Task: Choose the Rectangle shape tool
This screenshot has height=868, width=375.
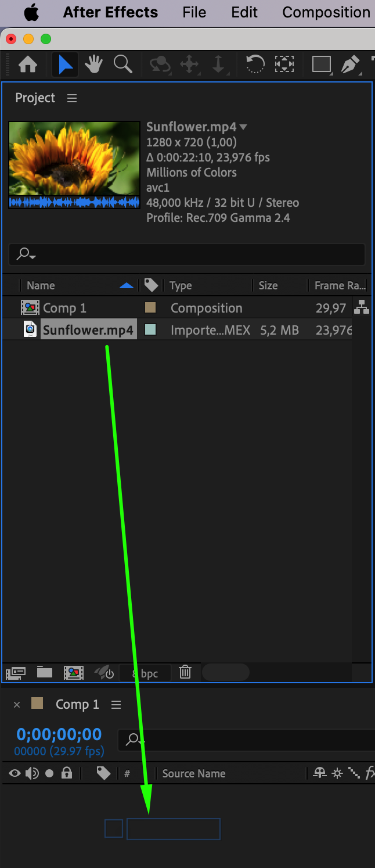Action: pyautogui.click(x=322, y=64)
